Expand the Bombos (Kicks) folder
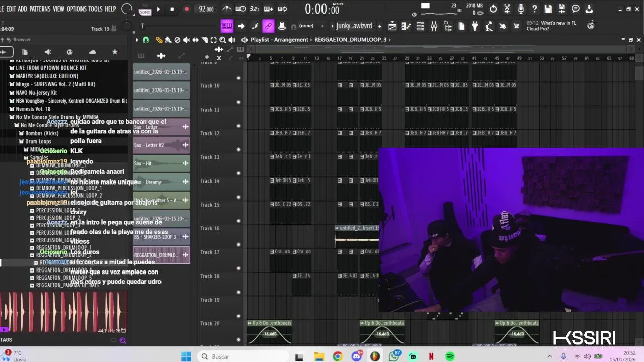Image resolution: width=644 pixels, height=362 pixels. (42, 133)
